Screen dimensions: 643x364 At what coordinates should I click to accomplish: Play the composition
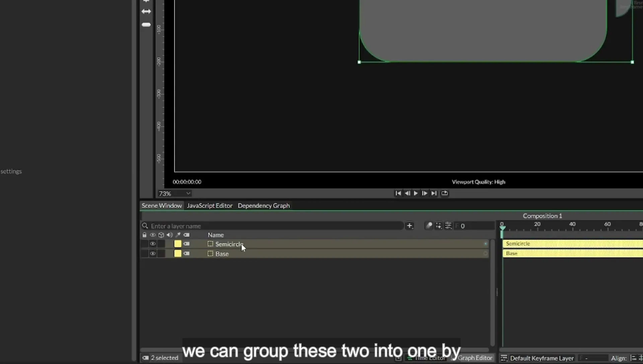pyautogui.click(x=416, y=193)
